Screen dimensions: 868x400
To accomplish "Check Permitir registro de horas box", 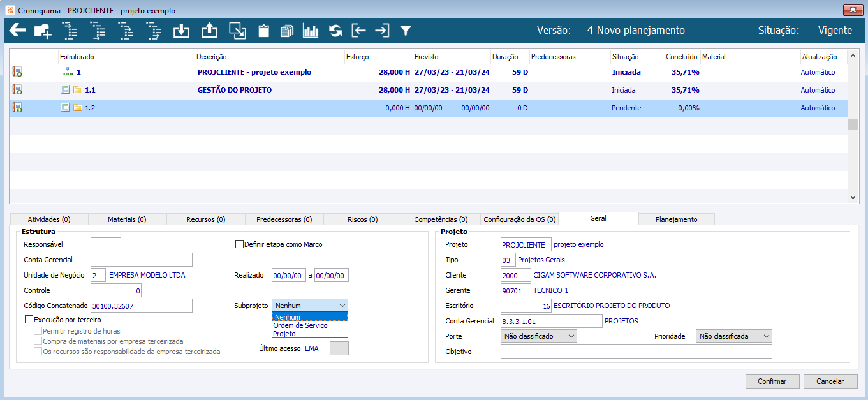I will point(38,331).
